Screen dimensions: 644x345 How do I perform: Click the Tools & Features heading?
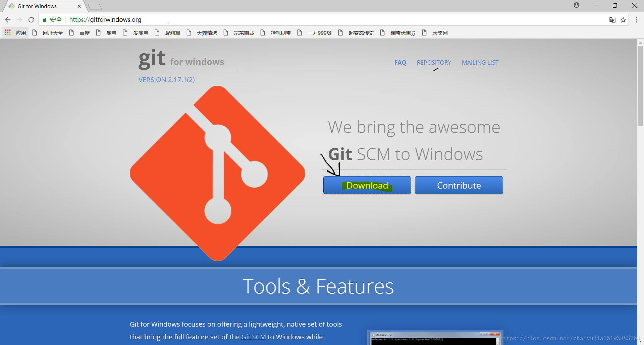318,286
